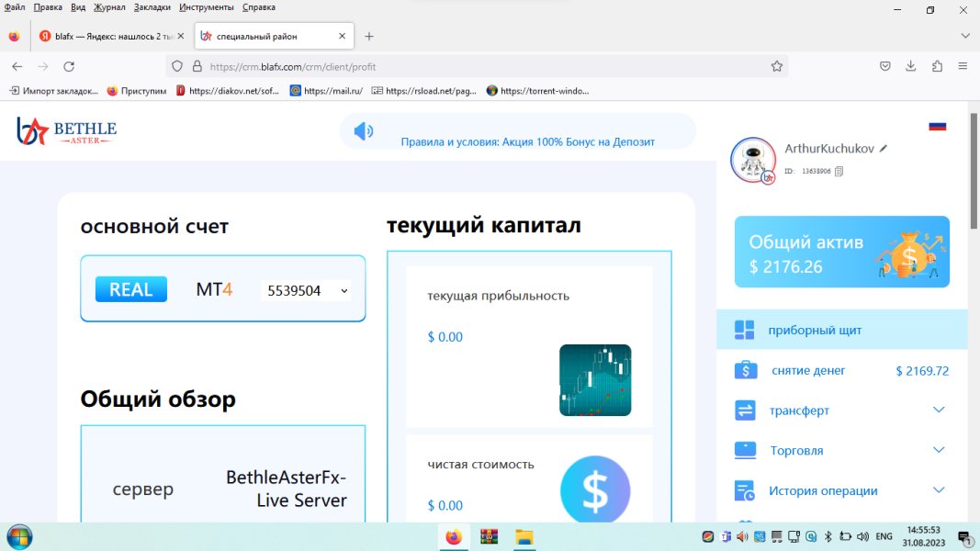Expand the Торговля menu section

click(939, 450)
